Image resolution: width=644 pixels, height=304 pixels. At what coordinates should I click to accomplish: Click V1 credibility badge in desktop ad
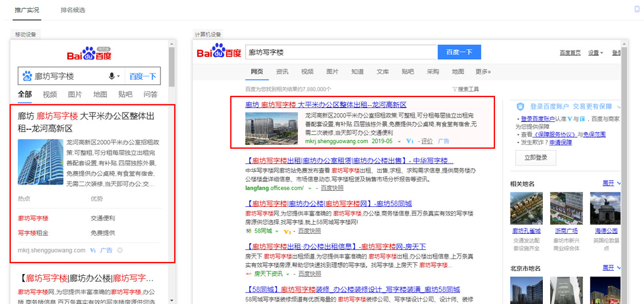coord(409,141)
